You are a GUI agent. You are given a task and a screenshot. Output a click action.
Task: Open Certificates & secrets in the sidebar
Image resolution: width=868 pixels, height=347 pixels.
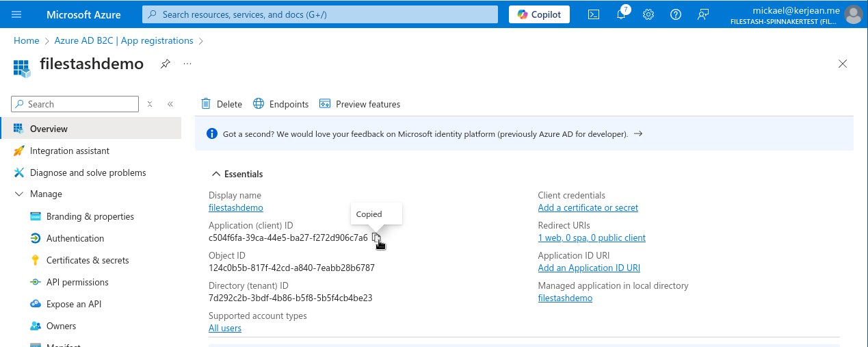88,260
